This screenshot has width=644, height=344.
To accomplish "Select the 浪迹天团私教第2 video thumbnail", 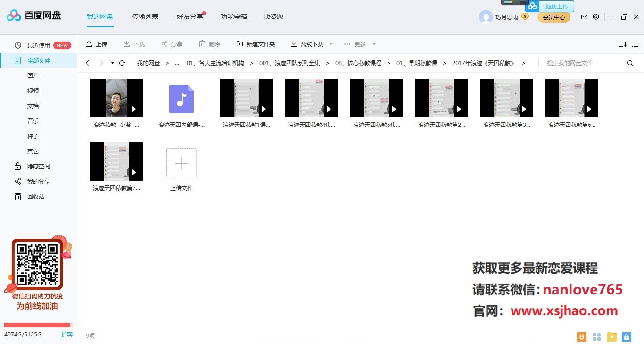I will [x=442, y=98].
